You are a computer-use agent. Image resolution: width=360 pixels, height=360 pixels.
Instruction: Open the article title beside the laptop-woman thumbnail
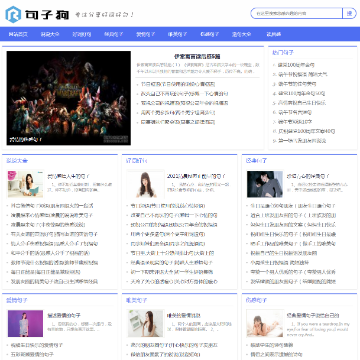183,315
